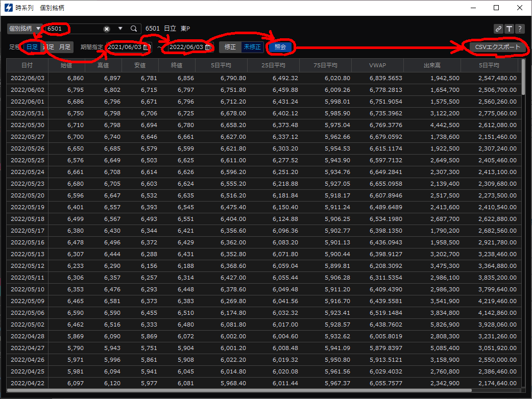Open the start date calendar icon
Image resolution: width=532 pixels, height=399 pixels.
(x=146, y=47)
